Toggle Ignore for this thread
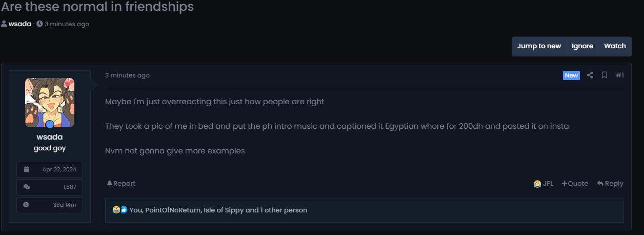This screenshot has height=235, width=644. [582, 46]
